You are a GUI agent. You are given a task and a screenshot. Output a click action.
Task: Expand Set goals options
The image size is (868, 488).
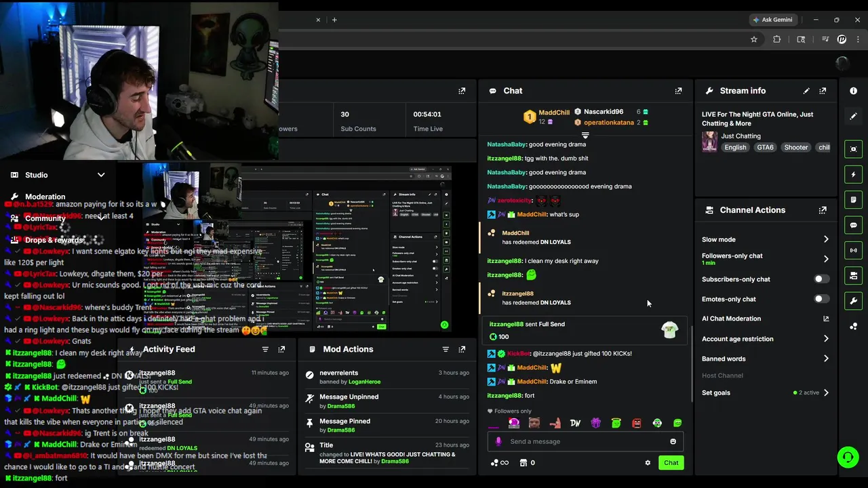(826, 392)
